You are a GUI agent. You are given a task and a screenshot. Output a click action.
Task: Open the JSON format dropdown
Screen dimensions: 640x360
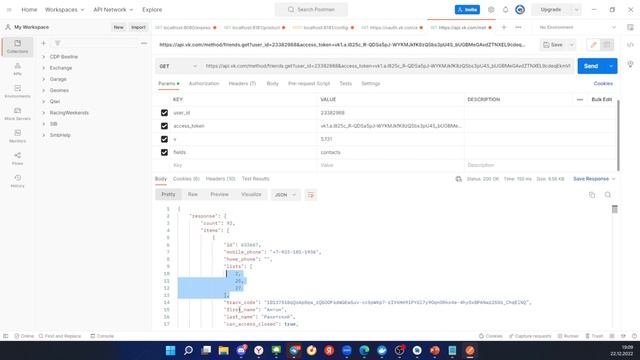(x=285, y=195)
